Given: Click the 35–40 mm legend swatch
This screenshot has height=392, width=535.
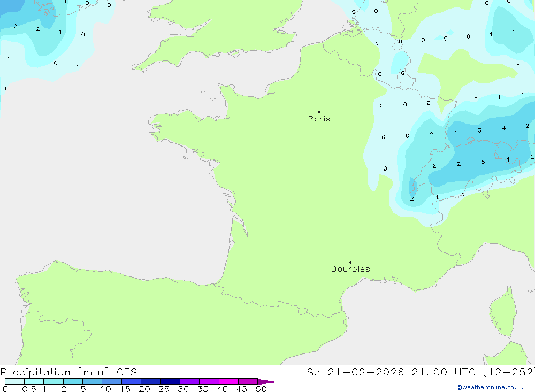Looking at the screenshot, I should [209, 381].
